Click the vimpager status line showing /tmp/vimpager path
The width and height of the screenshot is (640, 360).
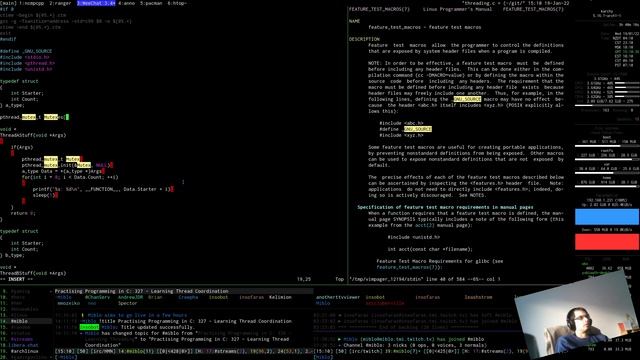[x=424, y=279]
